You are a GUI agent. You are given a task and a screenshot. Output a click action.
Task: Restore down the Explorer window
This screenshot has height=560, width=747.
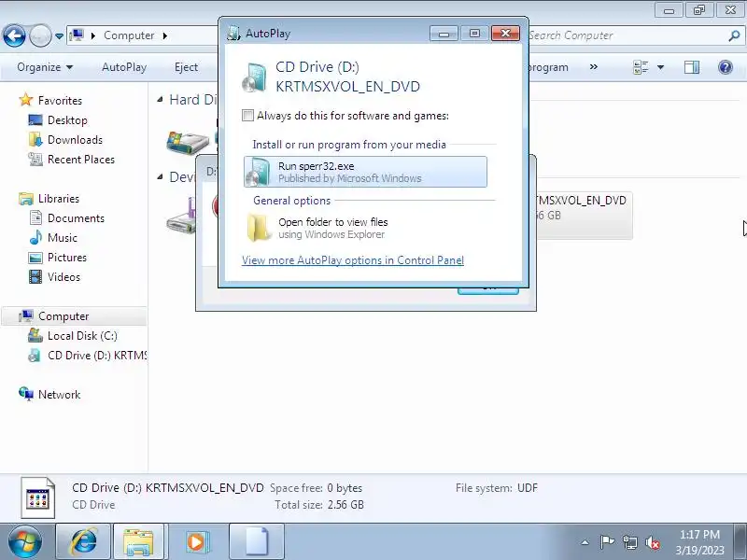[698, 10]
